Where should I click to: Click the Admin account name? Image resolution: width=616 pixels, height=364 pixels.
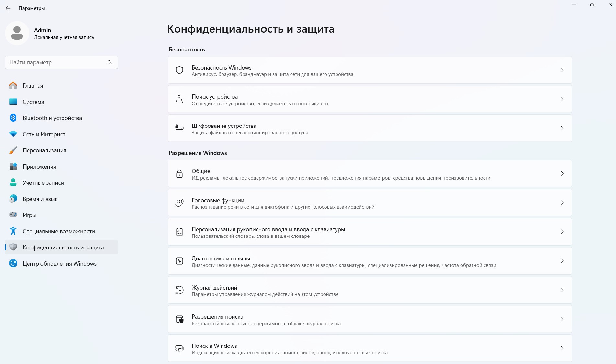coord(42,30)
